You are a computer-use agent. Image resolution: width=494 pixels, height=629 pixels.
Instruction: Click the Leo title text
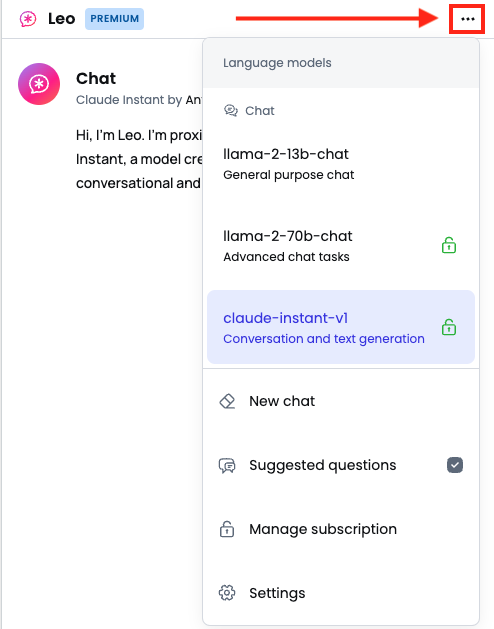[x=61, y=19]
